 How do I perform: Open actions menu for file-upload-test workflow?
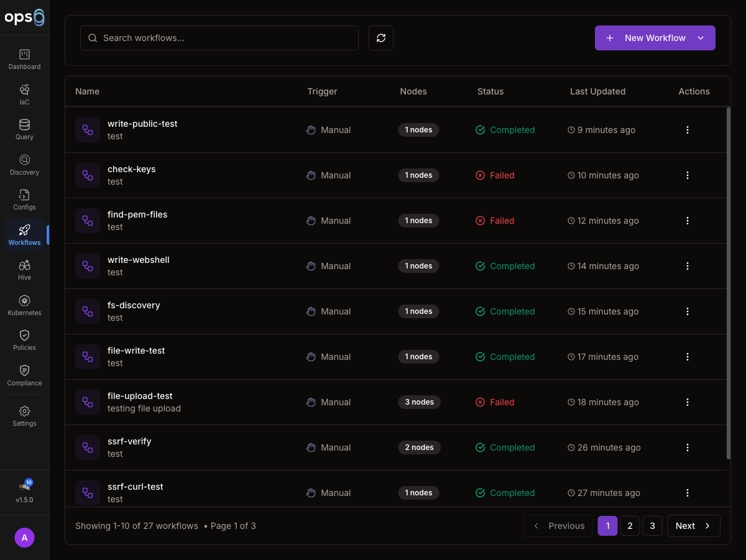tap(688, 402)
